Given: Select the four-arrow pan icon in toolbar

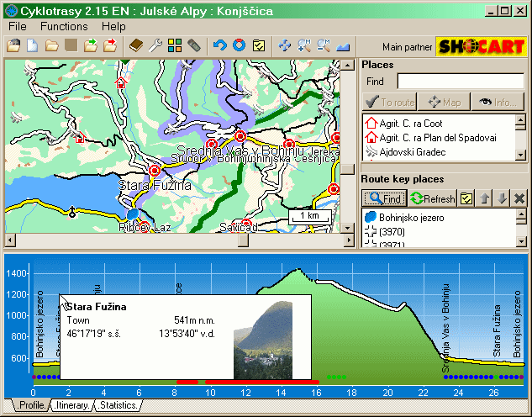Looking at the screenshot, I should pos(285,45).
